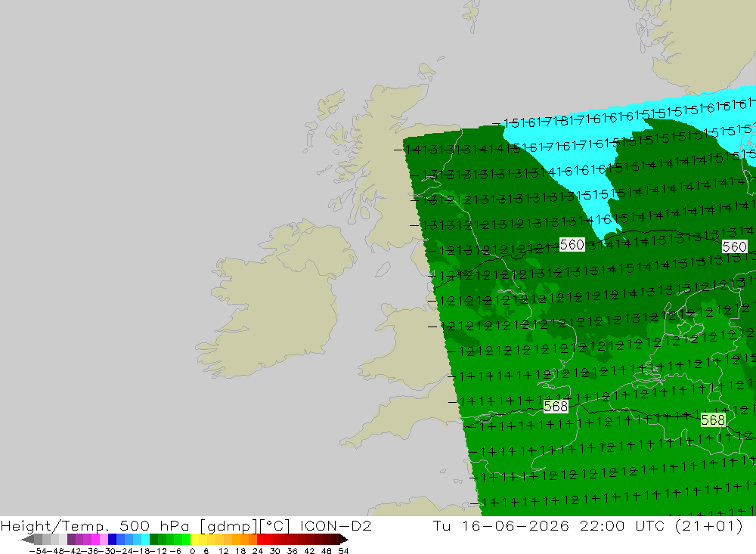This screenshot has width=756, height=554.
Task: Pick the bright red swatch in the legend
Action: pos(261,539)
